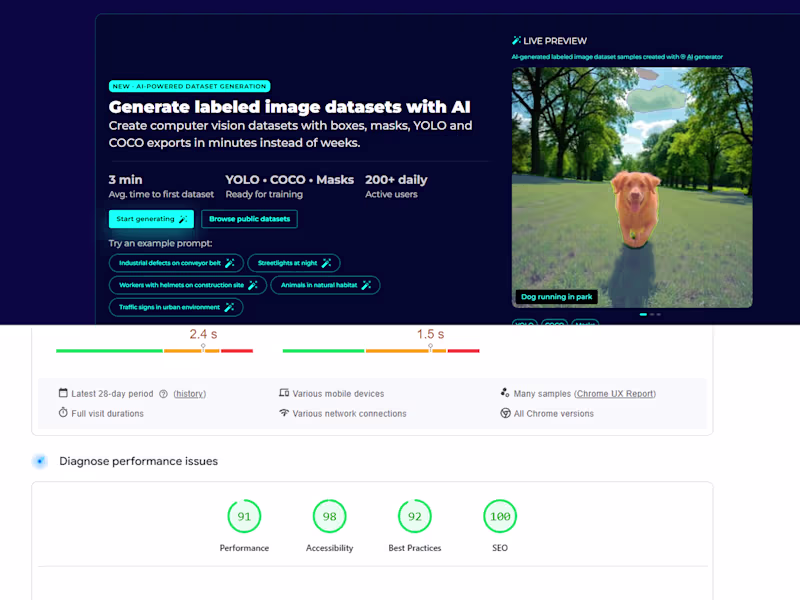Click the samples icon beside Many samples
The height and width of the screenshot is (600, 800).
click(x=504, y=392)
